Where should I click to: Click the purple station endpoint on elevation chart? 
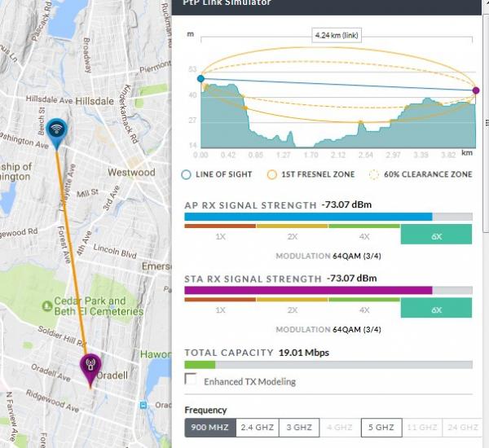click(x=476, y=90)
